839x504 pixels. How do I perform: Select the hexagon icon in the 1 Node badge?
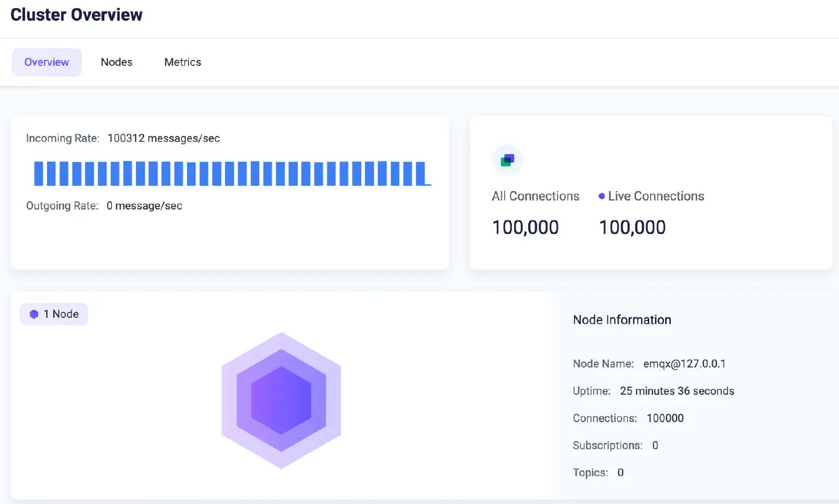tap(34, 314)
